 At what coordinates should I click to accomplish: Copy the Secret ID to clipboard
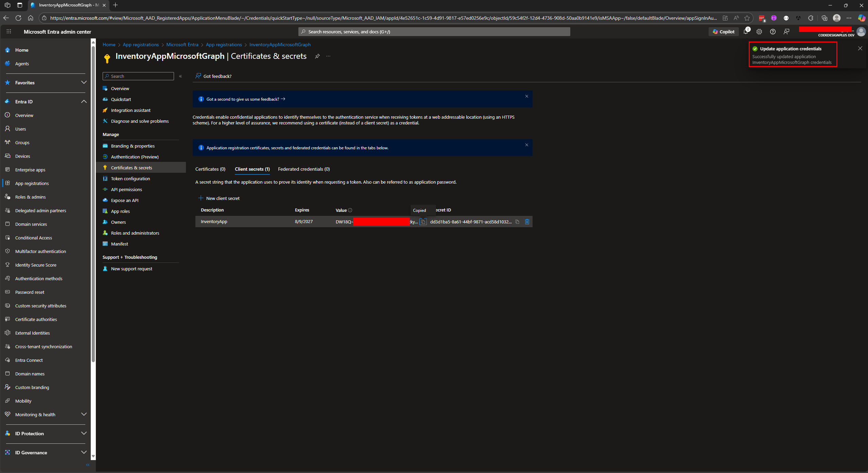coord(517,222)
